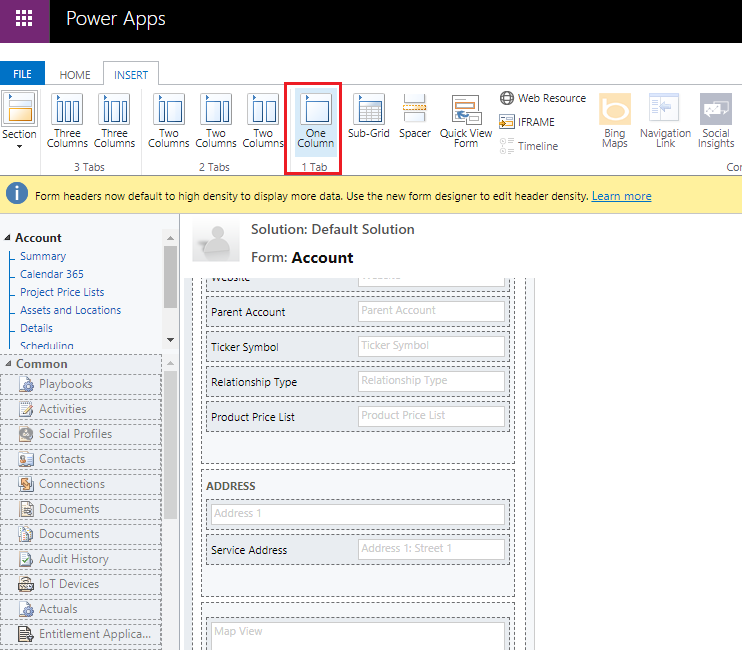Follow the Learn more link
This screenshot has height=650, width=742.
pos(621,196)
